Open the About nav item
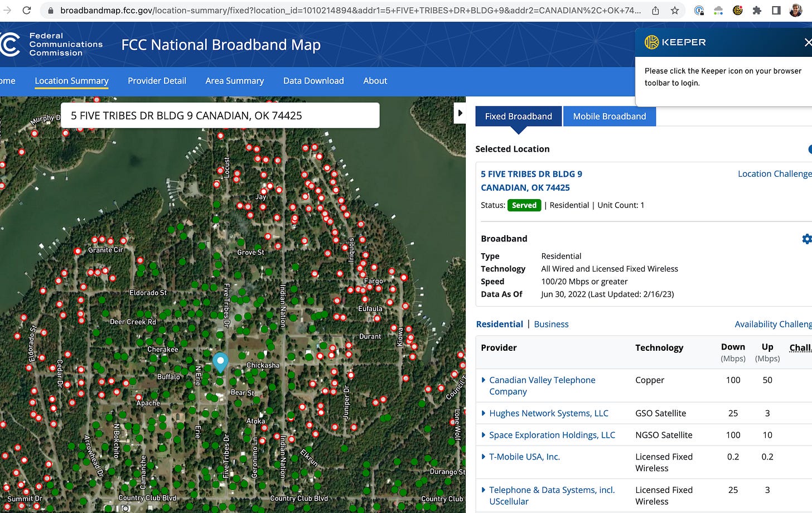The image size is (812, 513). (375, 81)
